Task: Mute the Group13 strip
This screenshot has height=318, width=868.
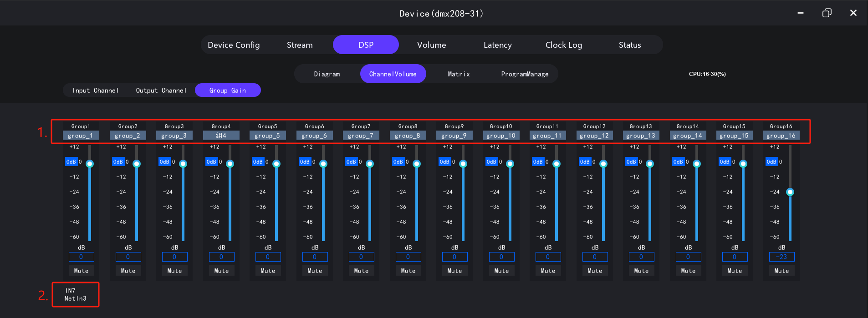Action: point(642,271)
